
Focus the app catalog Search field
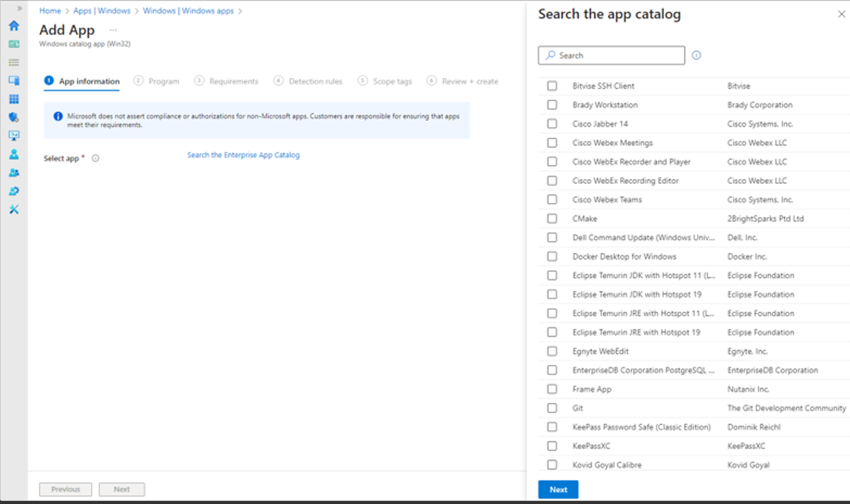coord(612,55)
